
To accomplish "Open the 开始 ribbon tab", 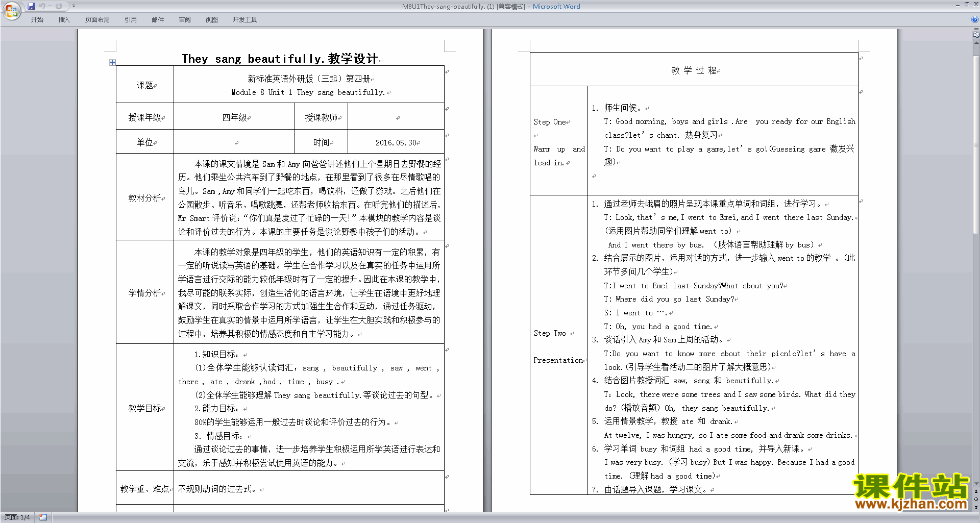I will (x=37, y=20).
